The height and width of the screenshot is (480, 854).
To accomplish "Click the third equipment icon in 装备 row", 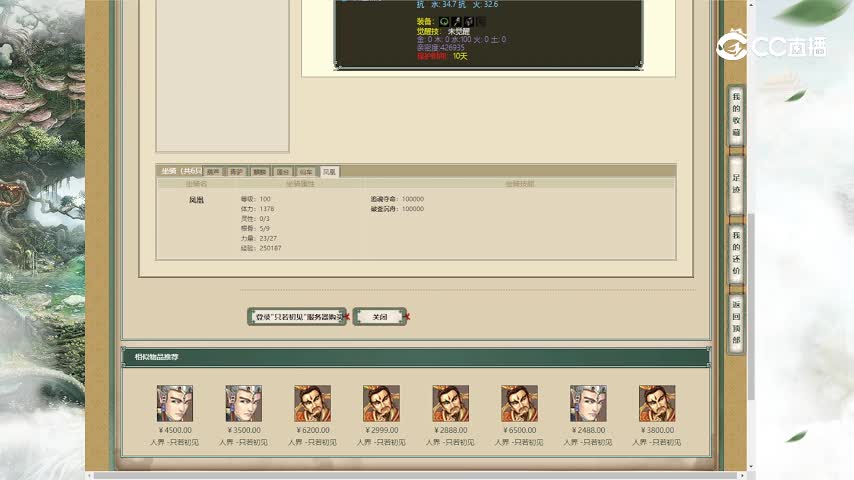I will tap(469, 21).
